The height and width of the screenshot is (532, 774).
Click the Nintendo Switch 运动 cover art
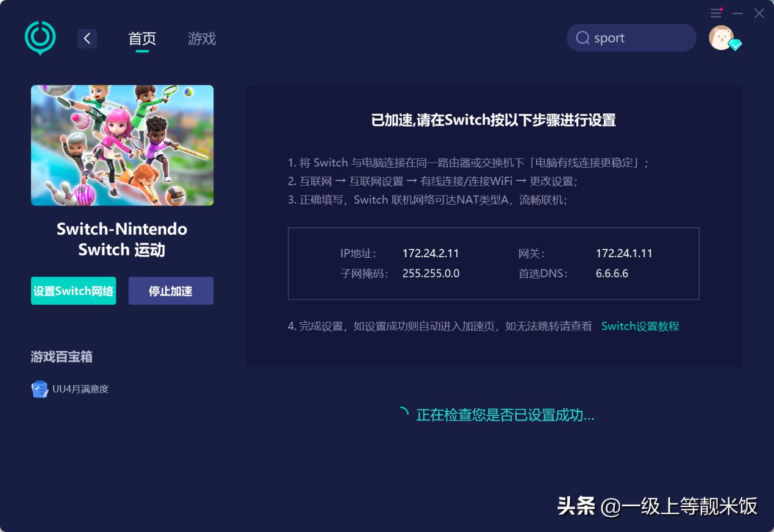122,145
